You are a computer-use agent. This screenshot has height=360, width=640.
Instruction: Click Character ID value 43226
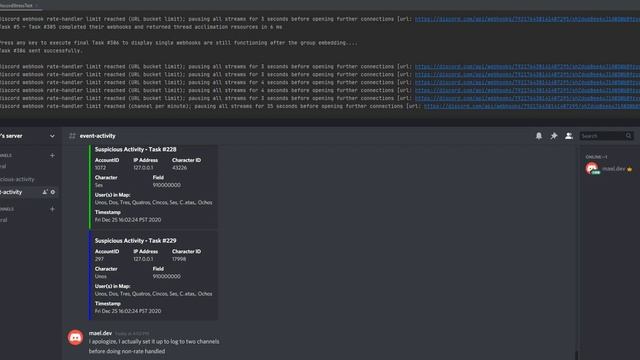179,168
